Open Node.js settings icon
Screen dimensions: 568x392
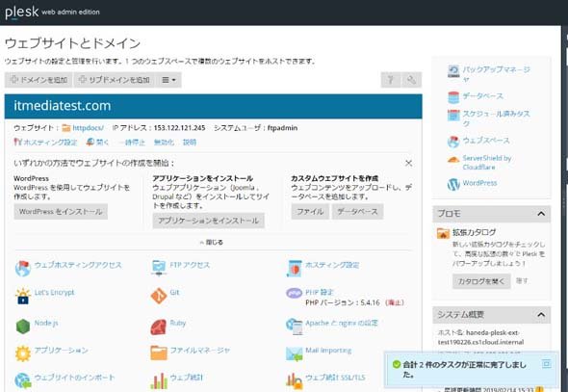23,326
